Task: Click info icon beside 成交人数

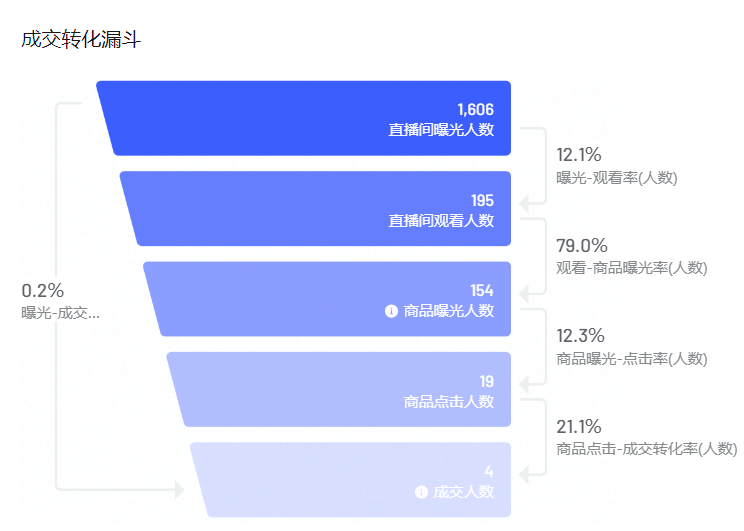Action: coord(421,492)
